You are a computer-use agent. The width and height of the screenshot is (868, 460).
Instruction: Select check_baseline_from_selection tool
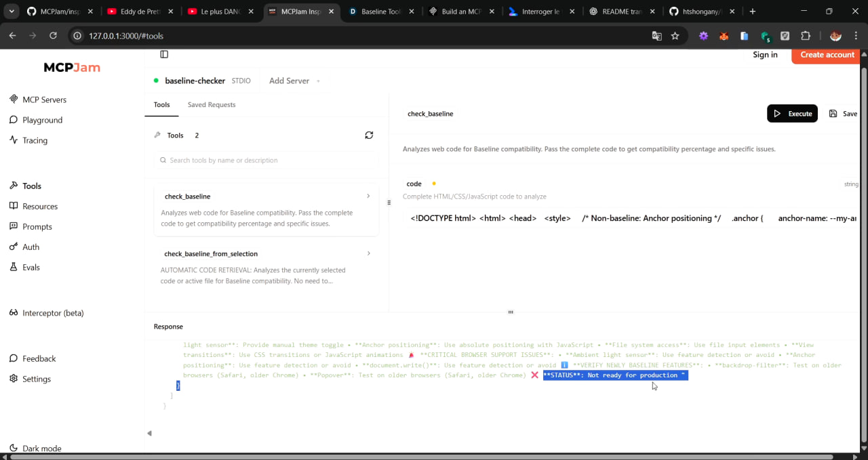[267, 267]
